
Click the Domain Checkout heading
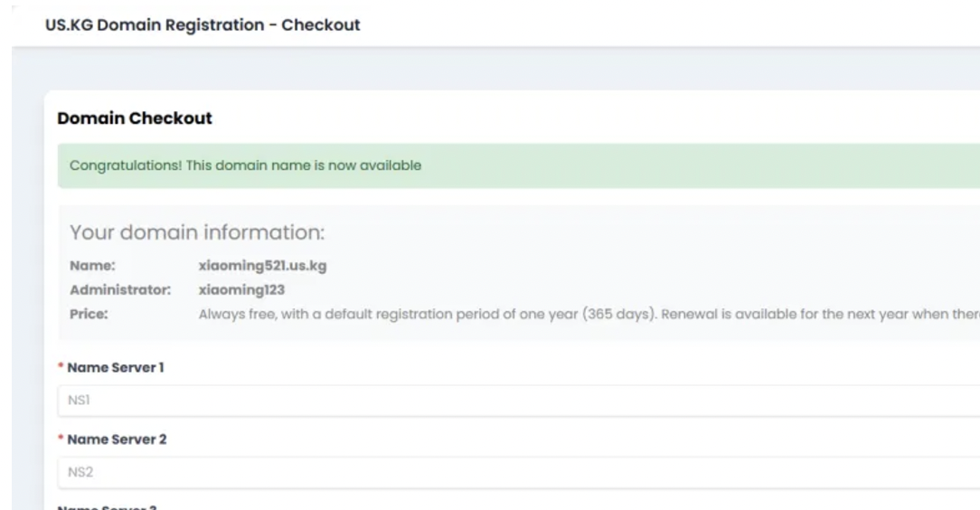(135, 118)
